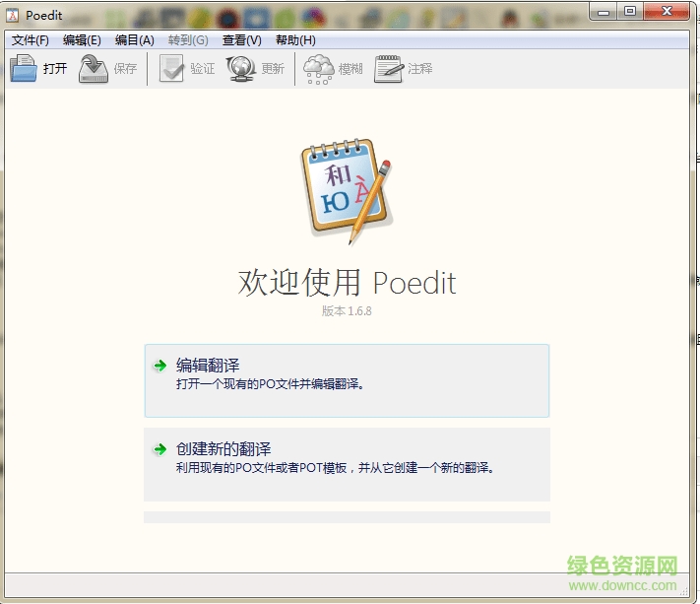Close the Poedit window
Image resolution: width=700 pixels, height=604 pixels.
tap(667, 11)
